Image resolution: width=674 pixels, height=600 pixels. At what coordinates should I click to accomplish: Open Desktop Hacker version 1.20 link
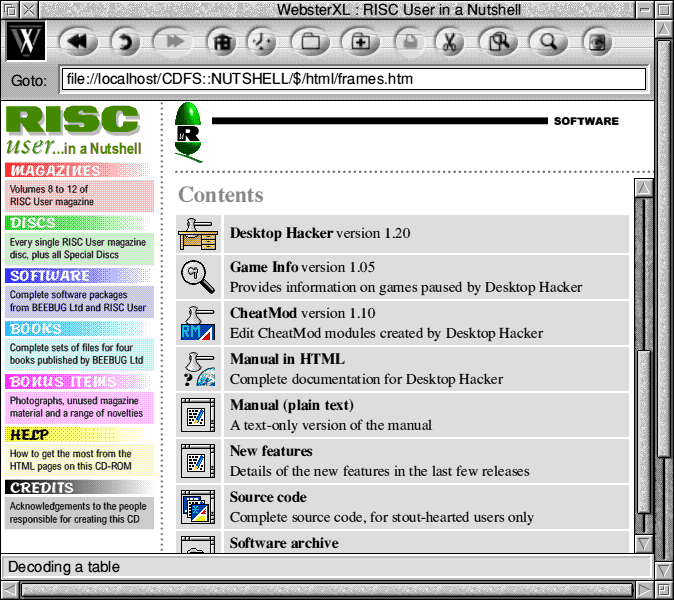point(320,233)
